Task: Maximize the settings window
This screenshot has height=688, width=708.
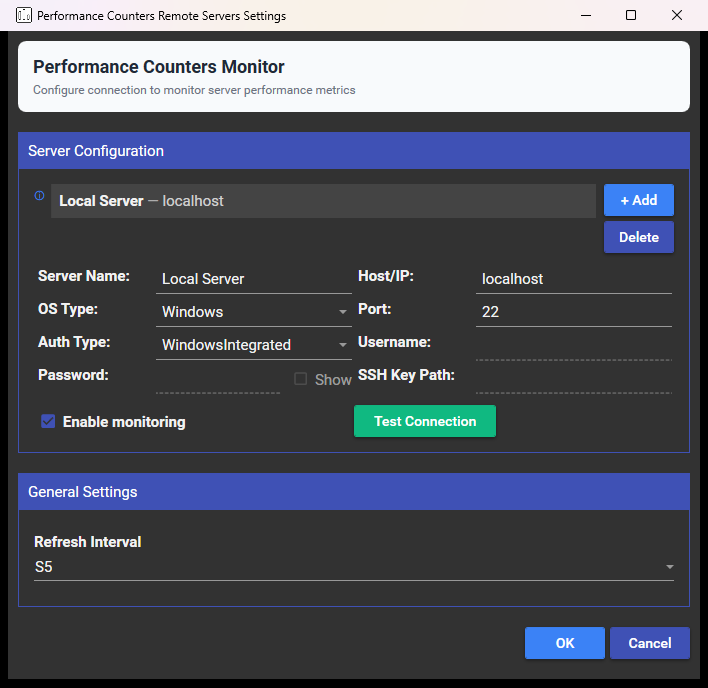Action: 631,15
